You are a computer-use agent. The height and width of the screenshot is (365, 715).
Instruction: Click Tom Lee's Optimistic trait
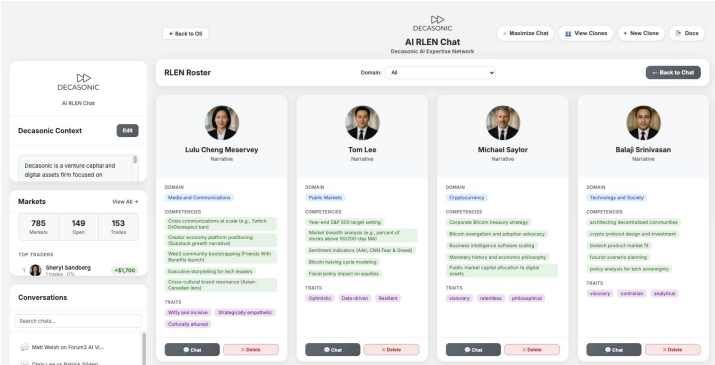point(320,298)
